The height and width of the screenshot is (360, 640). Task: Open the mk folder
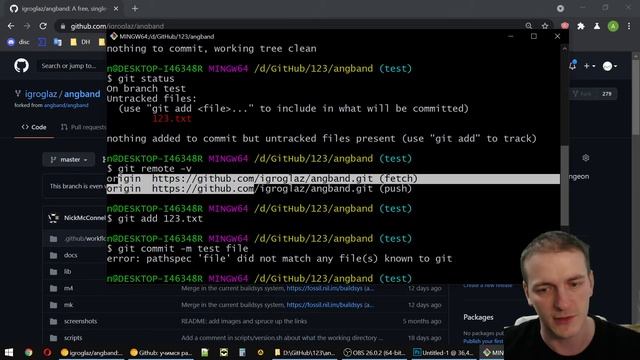pos(68,305)
